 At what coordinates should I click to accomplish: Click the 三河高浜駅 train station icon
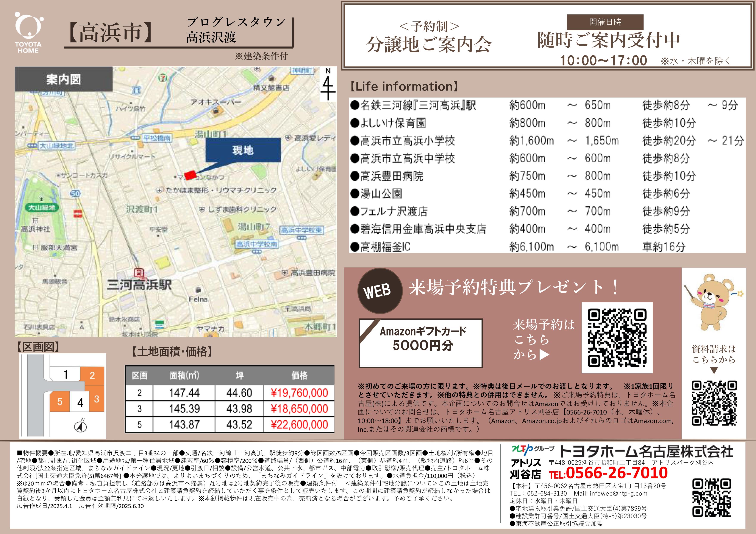pos(139,273)
